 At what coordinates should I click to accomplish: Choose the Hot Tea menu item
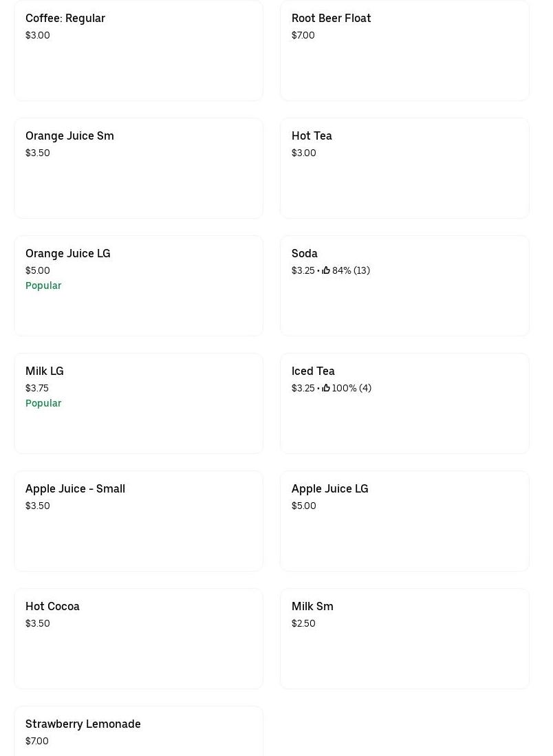pyautogui.click(x=404, y=168)
